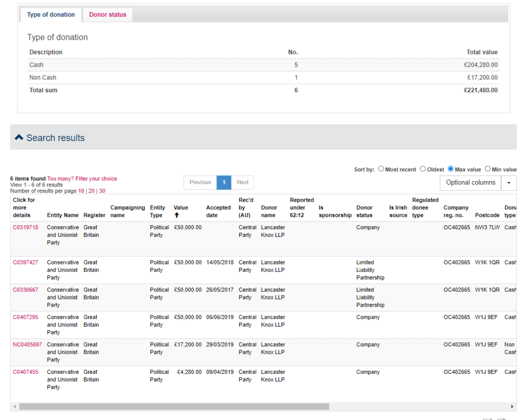Collapse Search results with chevron icon
Viewport: 525px width, 420px height.
pyautogui.click(x=19, y=137)
